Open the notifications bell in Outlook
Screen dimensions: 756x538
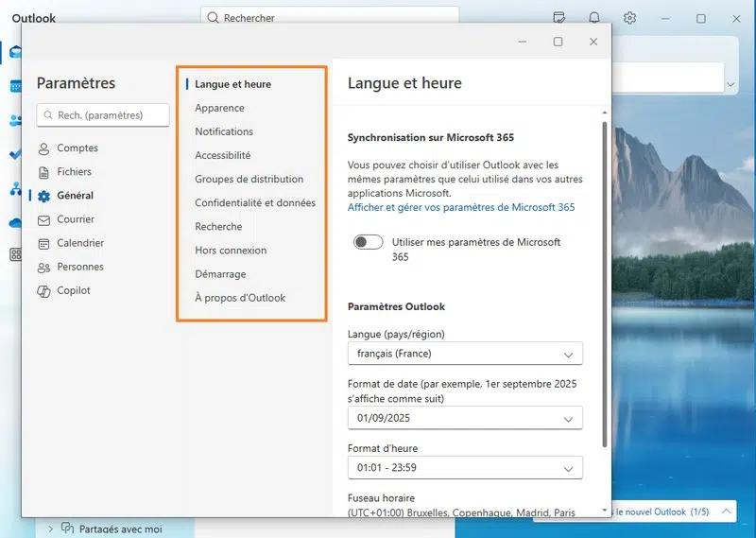click(594, 18)
